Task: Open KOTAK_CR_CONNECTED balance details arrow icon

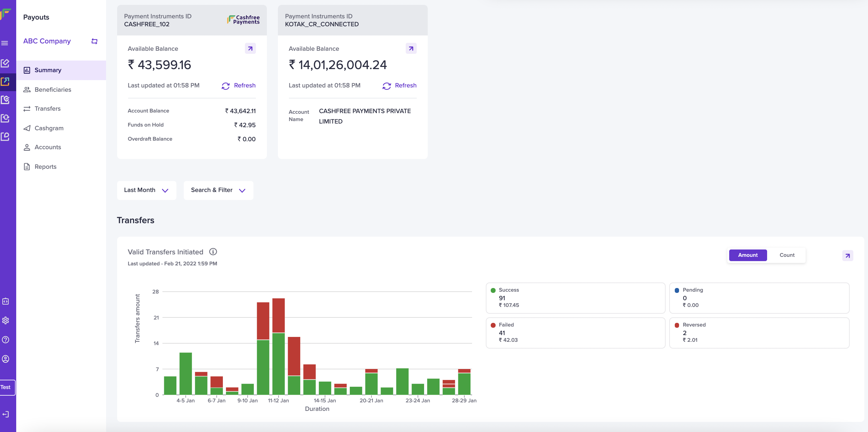Action: click(411, 49)
